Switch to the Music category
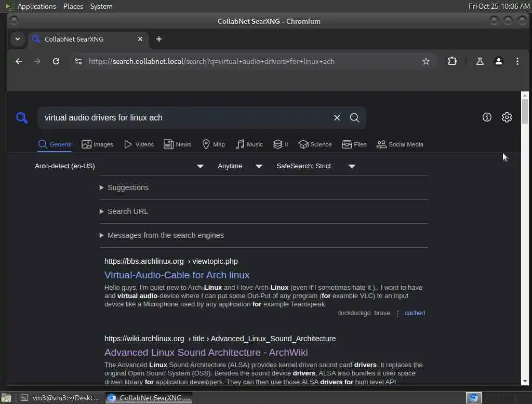 249,144
